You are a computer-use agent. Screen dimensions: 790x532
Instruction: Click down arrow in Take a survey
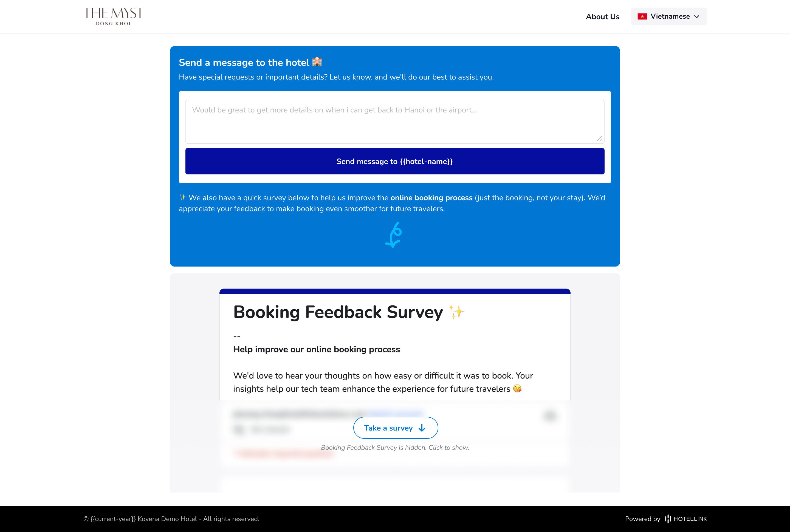[x=422, y=428]
